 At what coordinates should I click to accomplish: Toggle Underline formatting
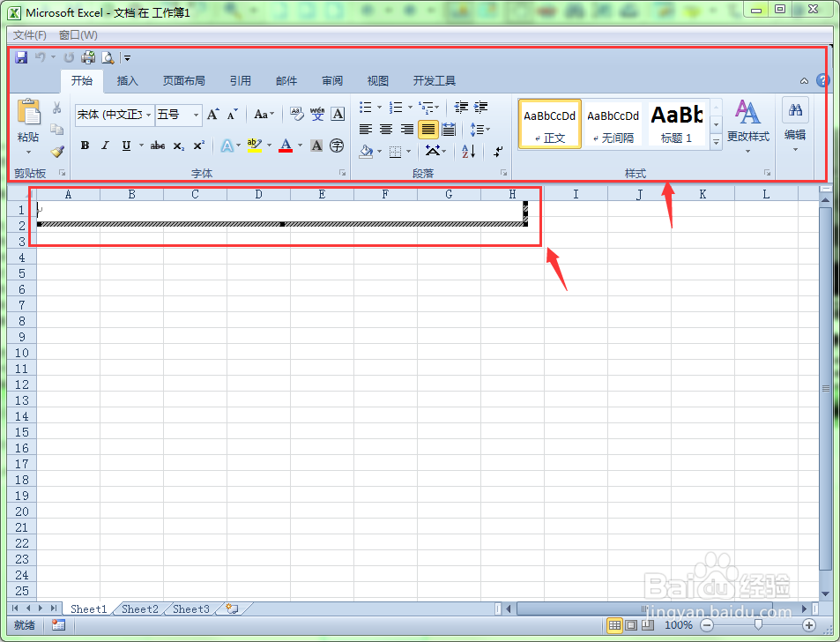pyautogui.click(x=126, y=146)
